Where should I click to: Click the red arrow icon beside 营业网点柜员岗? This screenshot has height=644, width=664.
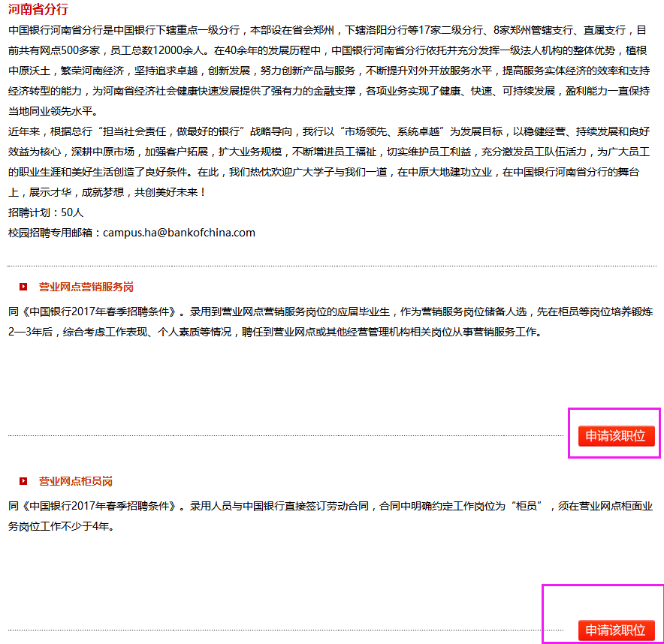23,481
